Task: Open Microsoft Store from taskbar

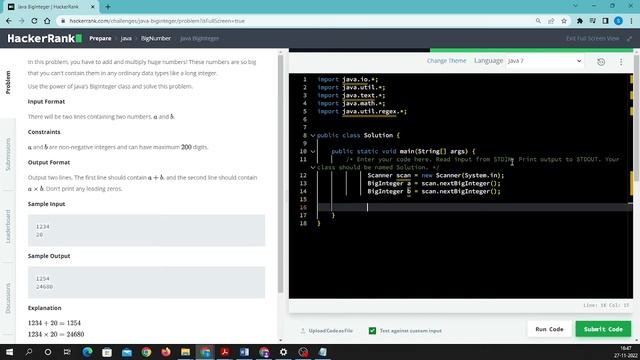Action: pyautogui.click(x=107, y=352)
